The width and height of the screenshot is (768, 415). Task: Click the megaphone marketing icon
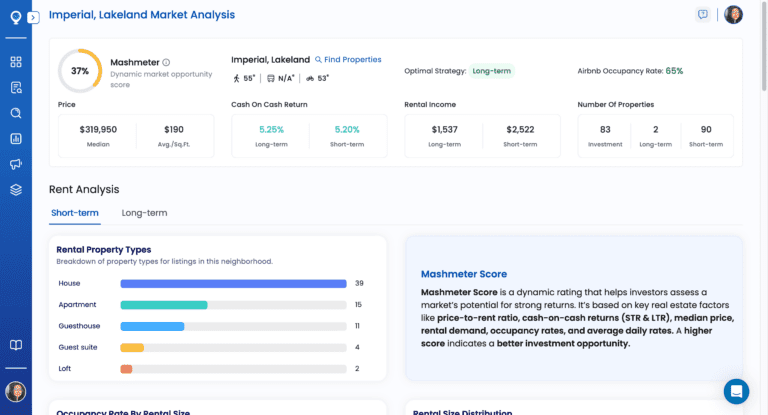point(16,164)
